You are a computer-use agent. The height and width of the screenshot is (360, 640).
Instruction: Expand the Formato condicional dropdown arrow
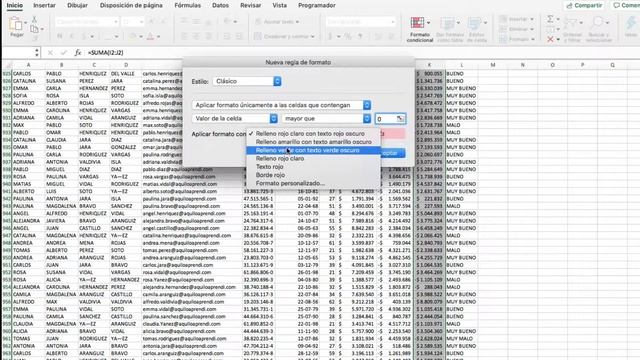[428, 23]
